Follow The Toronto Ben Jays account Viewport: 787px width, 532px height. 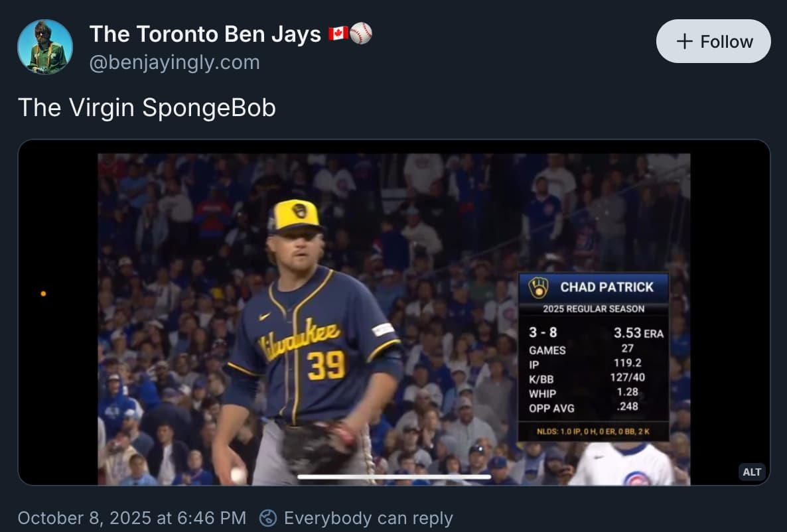713,41
